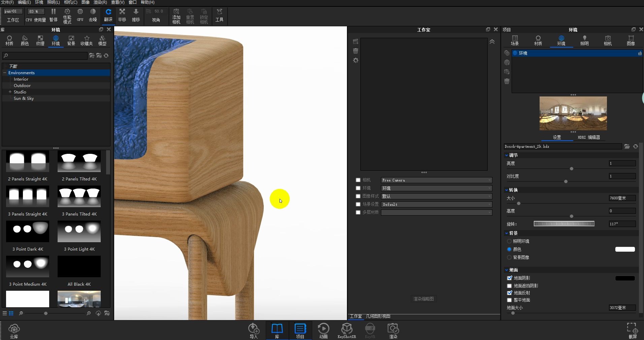Open the Free Camera dropdown
This screenshot has height=340, width=644.
pos(436,180)
